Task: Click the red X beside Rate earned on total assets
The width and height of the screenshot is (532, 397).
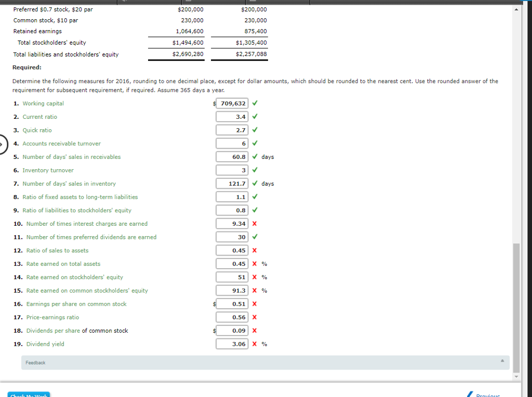Action: coord(254,264)
